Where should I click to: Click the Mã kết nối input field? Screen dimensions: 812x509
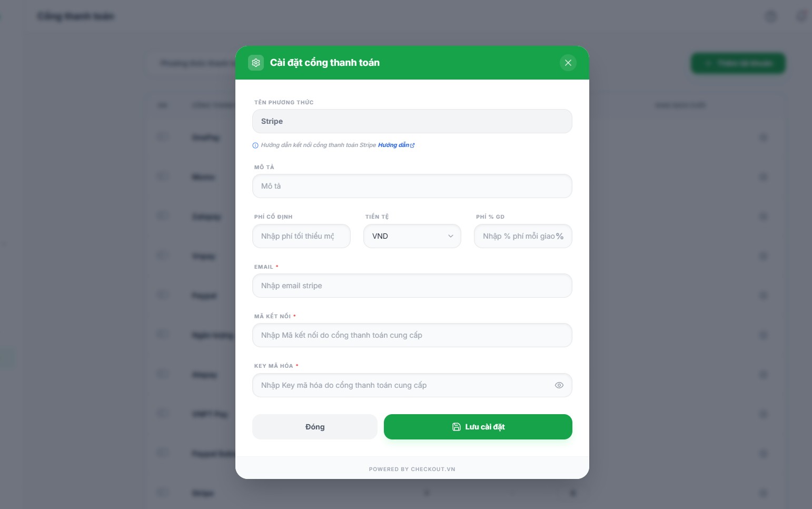click(x=412, y=335)
